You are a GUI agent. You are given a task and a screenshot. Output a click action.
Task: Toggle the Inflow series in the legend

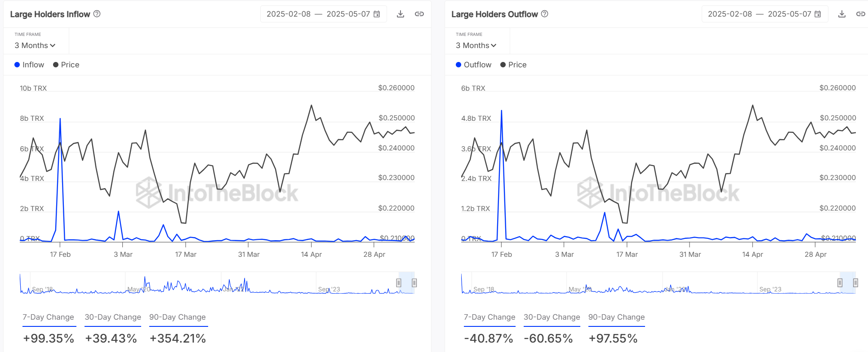pos(30,65)
